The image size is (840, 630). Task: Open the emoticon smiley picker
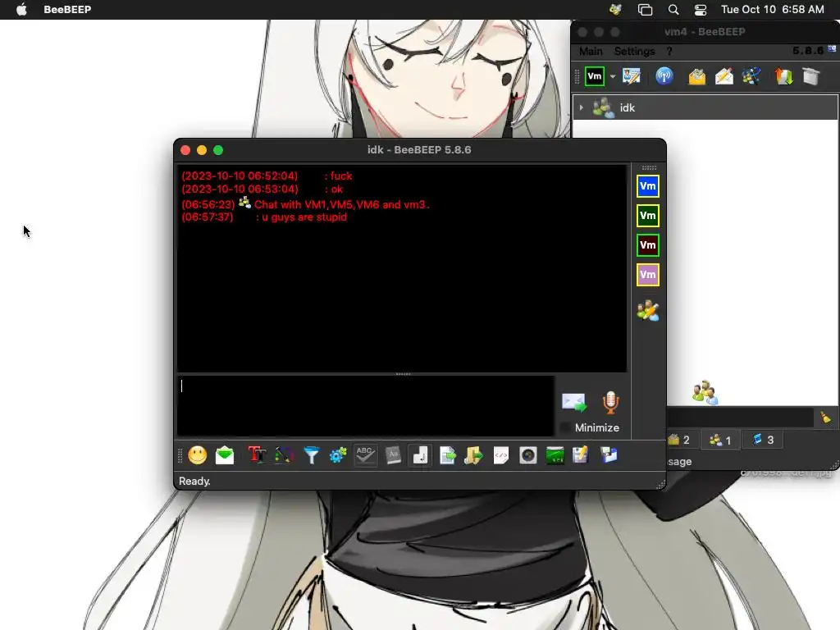coord(197,455)
